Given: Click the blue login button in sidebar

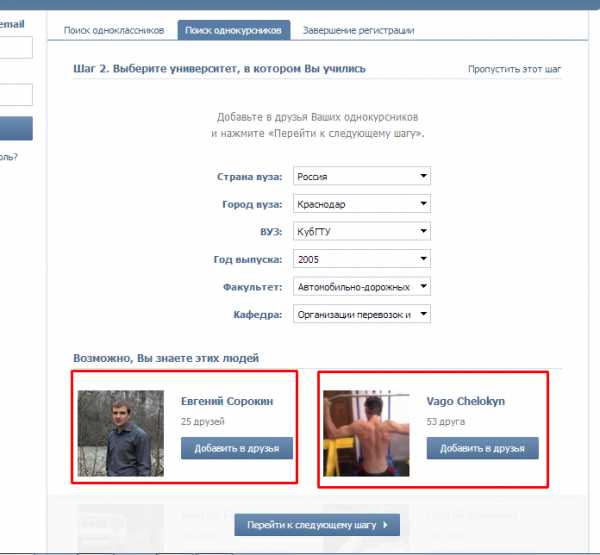Looking at the screenshot, I should coord(15,129).
